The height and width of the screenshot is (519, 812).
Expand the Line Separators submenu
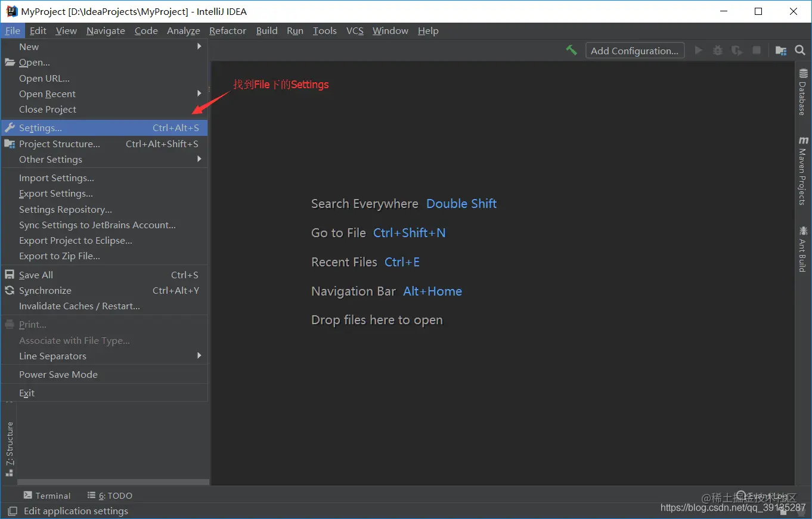coord(199,356)
